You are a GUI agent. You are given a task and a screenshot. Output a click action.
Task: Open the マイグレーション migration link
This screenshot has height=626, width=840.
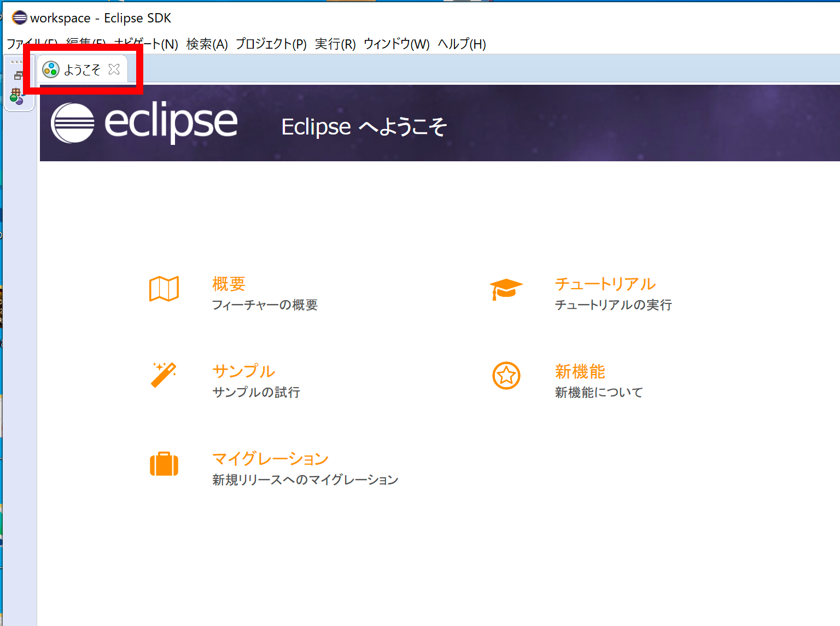pos(270,459)
